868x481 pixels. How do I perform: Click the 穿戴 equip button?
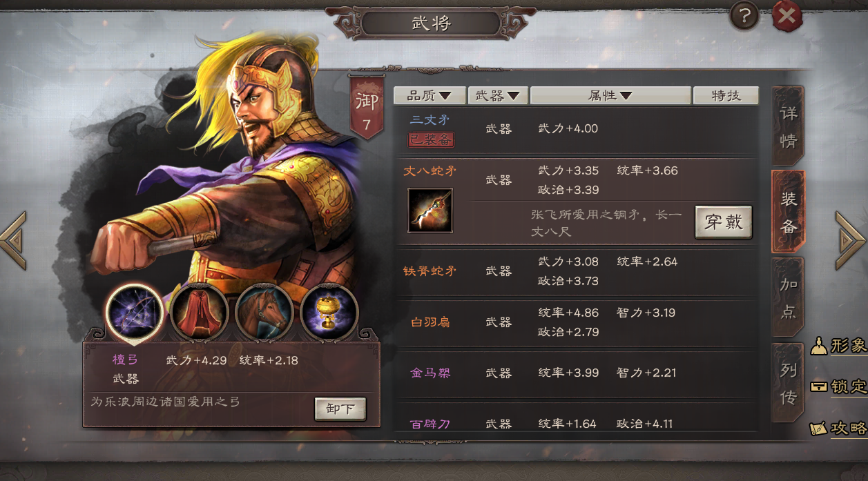[x=723, y=222]
